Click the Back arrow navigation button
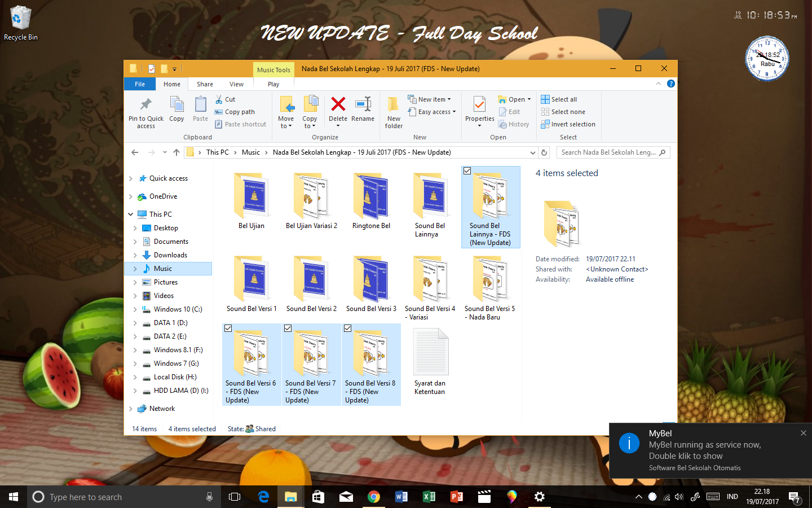This screenshot has width=812, height=508. click(135, 152)
